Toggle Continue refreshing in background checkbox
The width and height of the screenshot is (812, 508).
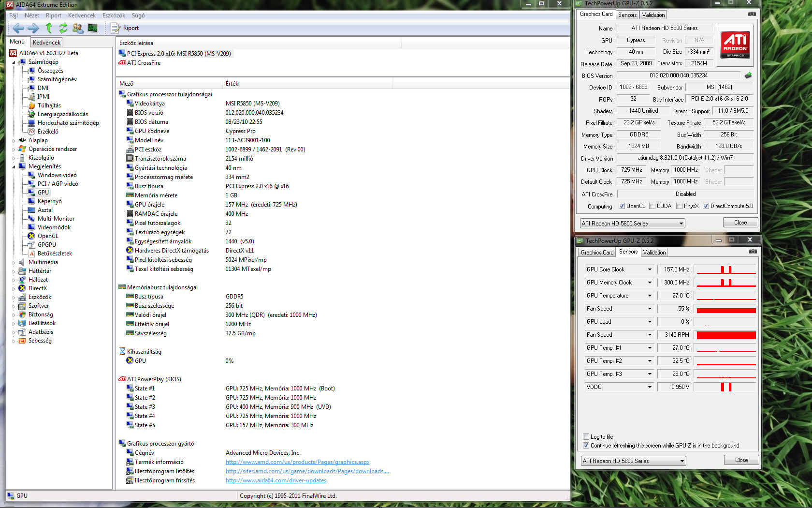[x=586, y=446]
